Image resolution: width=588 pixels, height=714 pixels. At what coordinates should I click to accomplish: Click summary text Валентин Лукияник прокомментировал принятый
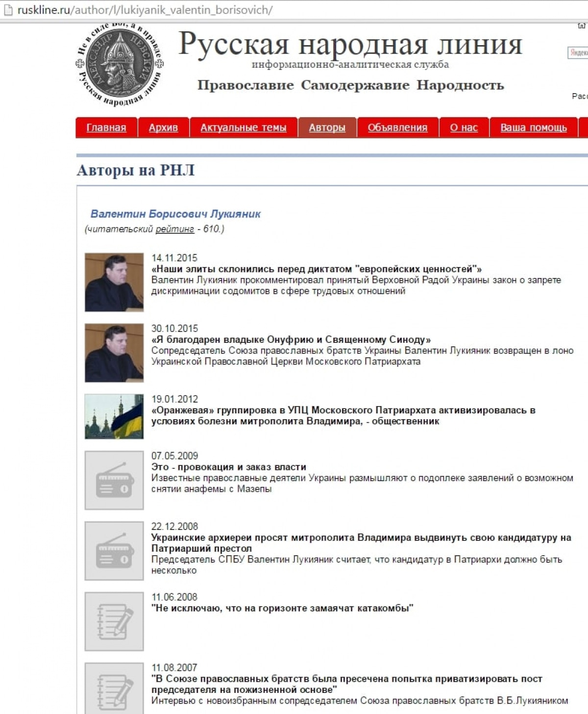tap(356, 285)
